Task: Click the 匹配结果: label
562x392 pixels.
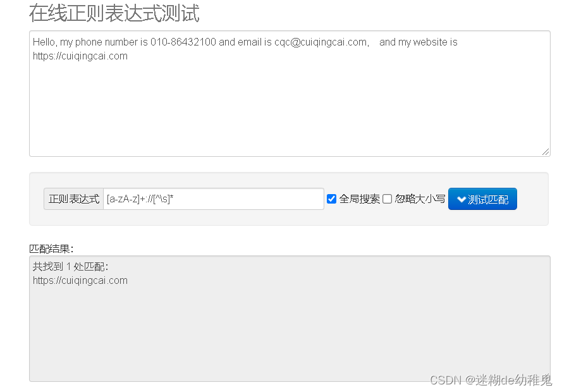Action: [51, 248]
